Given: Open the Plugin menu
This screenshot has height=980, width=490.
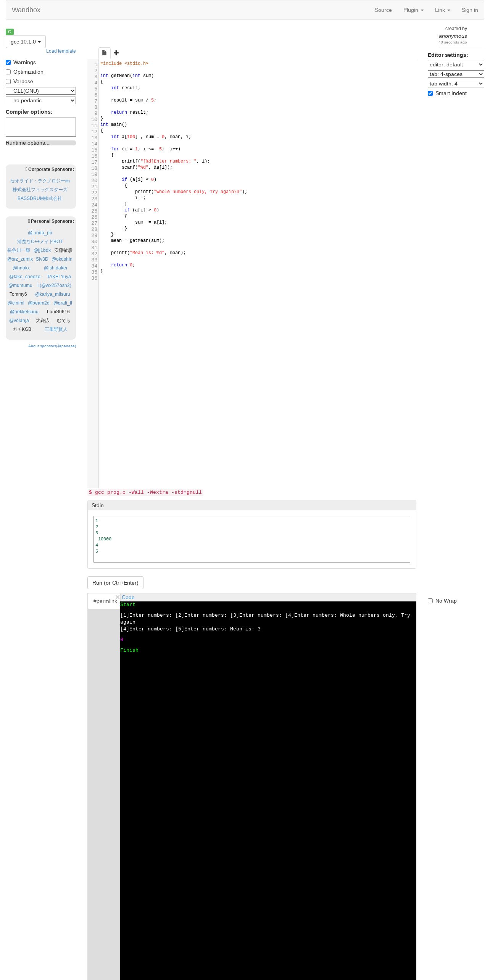Looking at the screenshot, I should click(x=413, y=10).
